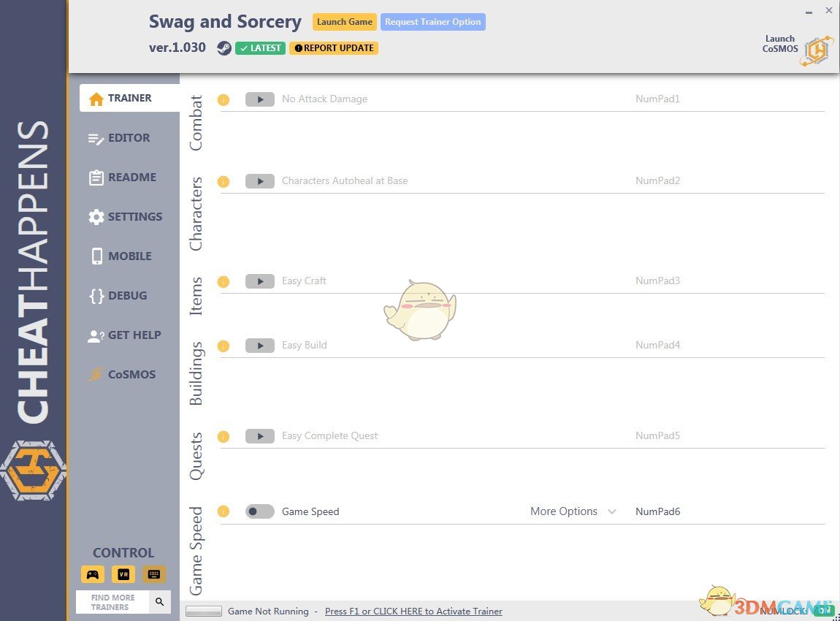The width and height of the screenshot is (840, 621).
Task: Activate Easy Complete Quest cheat
Action: (x=260, y=436)
